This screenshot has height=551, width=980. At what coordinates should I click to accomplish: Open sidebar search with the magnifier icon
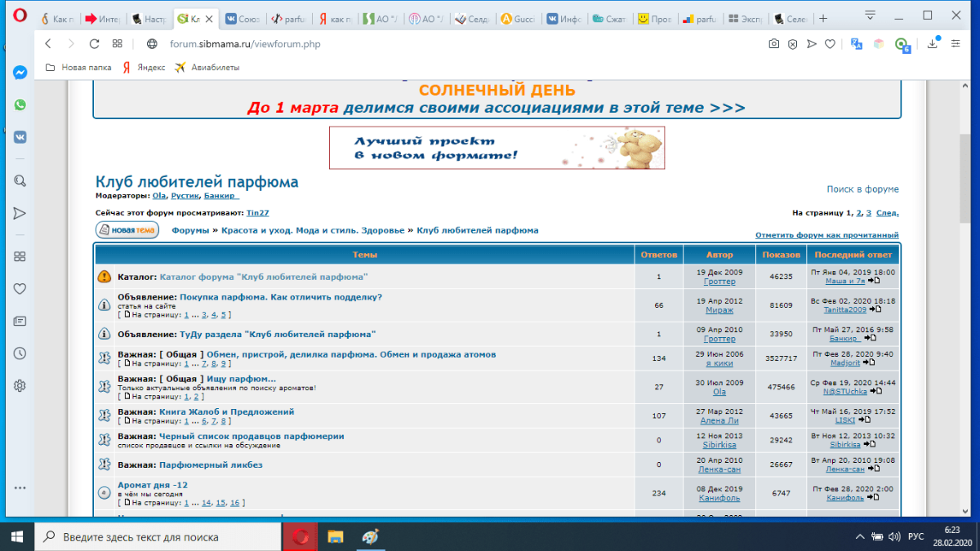click(19, 180)
